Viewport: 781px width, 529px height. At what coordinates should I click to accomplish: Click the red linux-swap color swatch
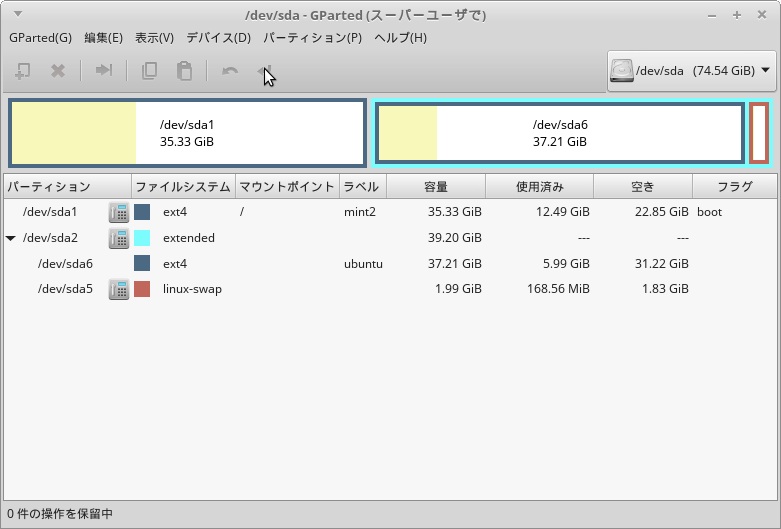(x=142, y=289)
